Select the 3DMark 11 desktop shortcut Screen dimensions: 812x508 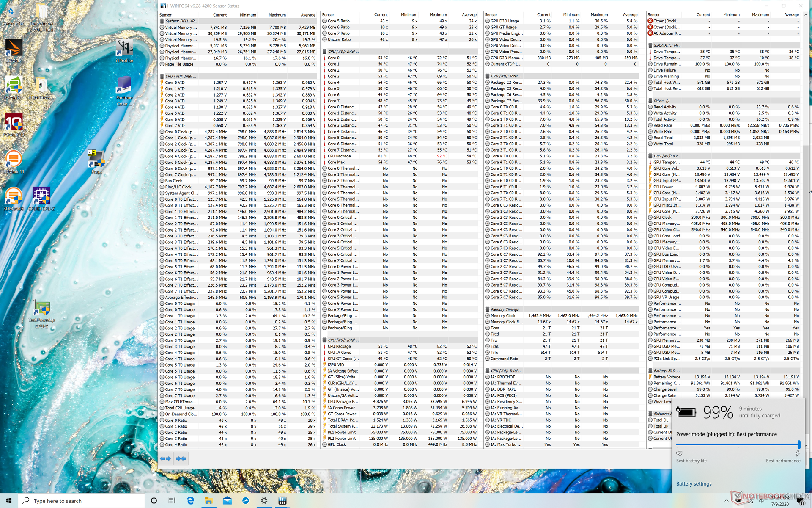[14, 162]
